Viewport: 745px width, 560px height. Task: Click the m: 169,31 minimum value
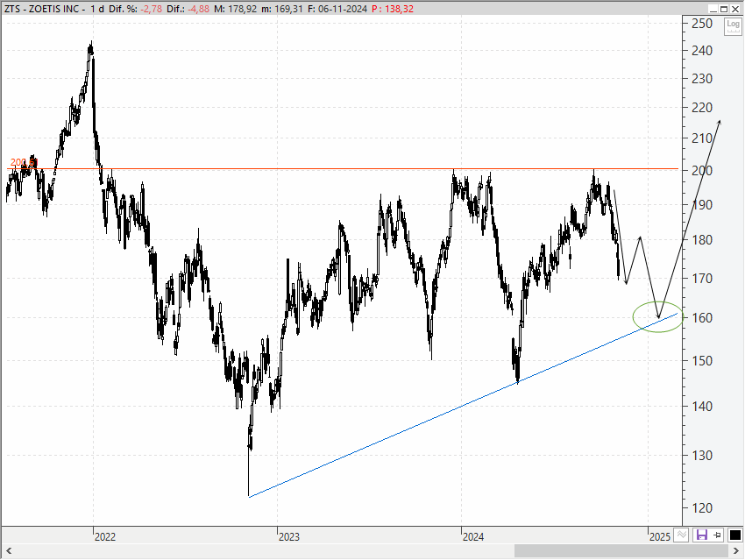281,9
